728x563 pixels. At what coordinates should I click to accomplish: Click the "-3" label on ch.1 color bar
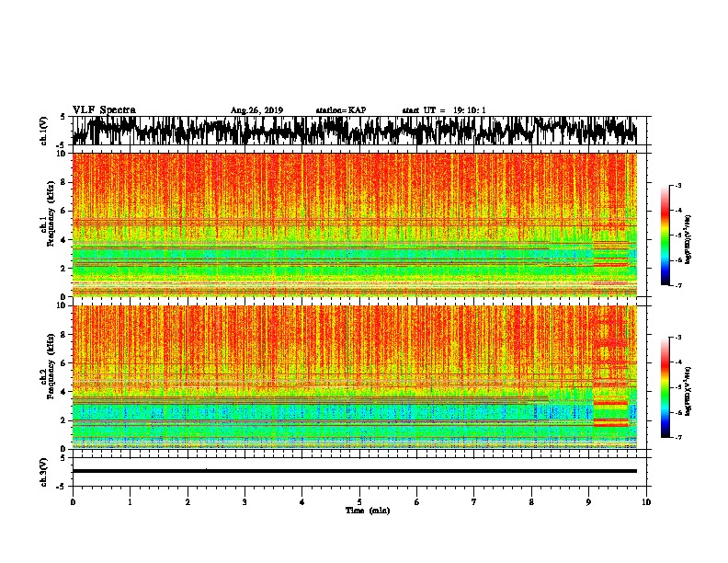(677, 186)
